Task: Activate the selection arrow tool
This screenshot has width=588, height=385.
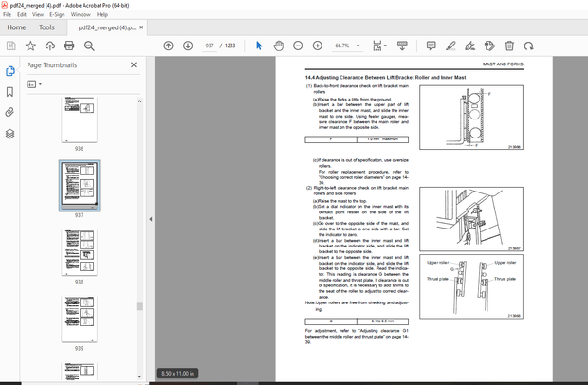Action: coord(259,46)
